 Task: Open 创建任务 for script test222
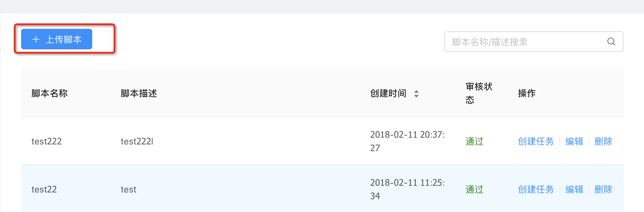pyautogui.click(x=535, y=141)
